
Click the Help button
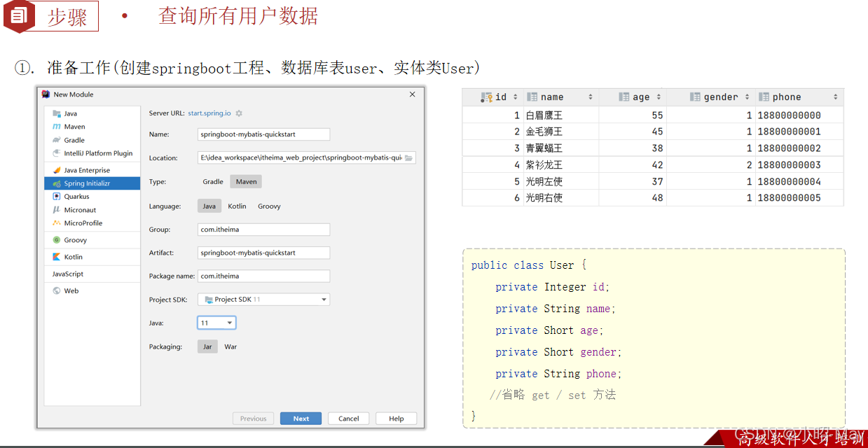pos(397,419)
